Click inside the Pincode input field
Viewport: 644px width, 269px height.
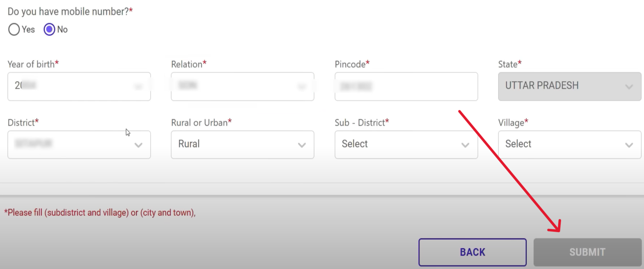(x=406, y=87)
